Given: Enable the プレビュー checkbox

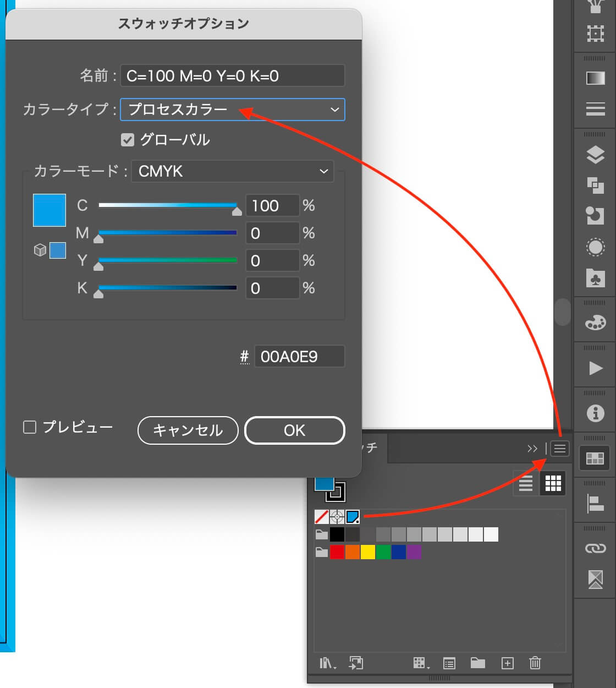Looking at the screenshot, I should click(30, 427).
